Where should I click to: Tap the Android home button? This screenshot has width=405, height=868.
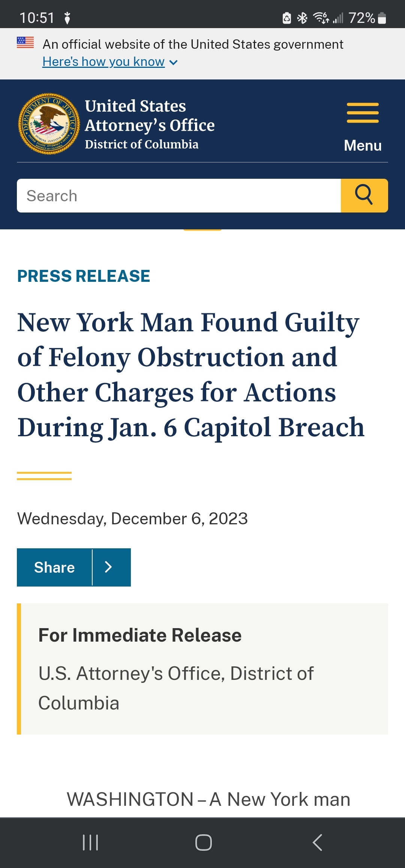click(x=203, y=843)
